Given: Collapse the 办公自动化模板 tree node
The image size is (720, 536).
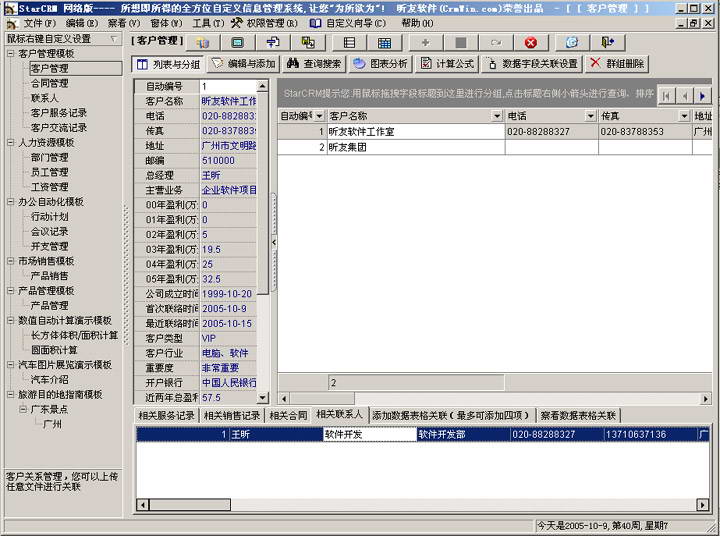Looking at the screenshot, I should 11,202.
